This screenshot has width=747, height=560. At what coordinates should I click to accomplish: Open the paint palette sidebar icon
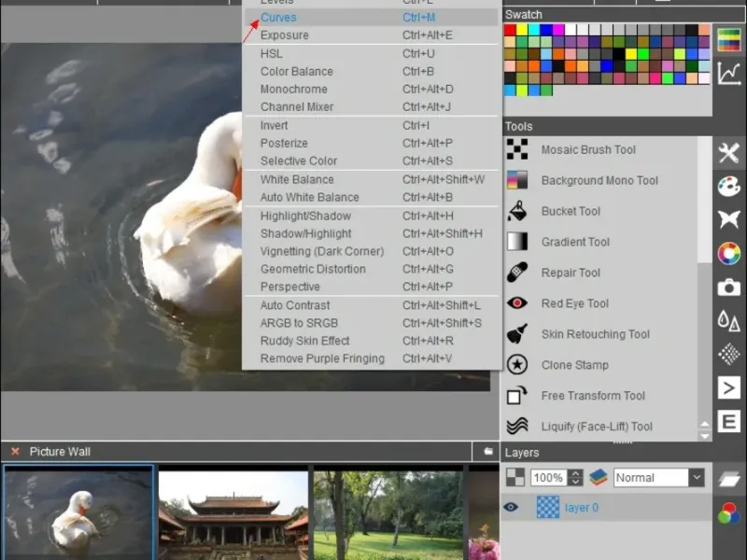coord(729,186)
